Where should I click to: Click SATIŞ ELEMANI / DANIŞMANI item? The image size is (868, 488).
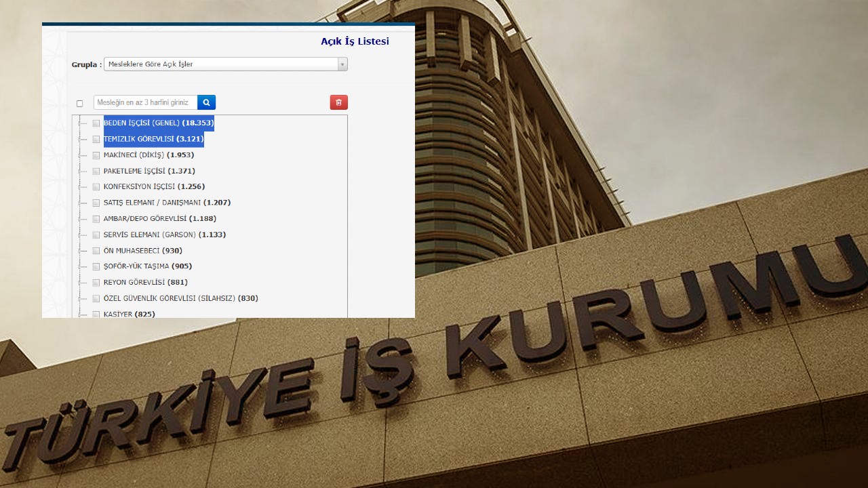[166, 203]
